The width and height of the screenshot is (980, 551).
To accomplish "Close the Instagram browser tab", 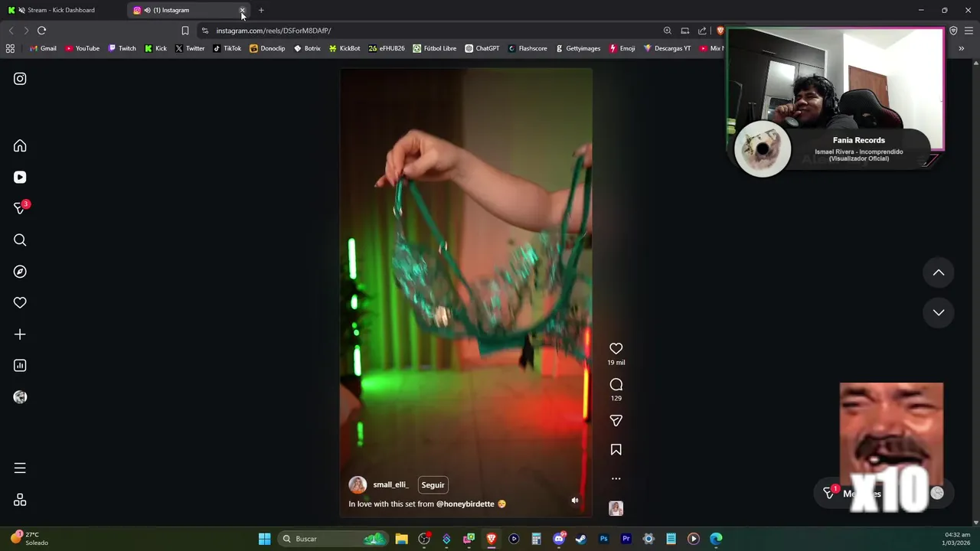I will (x=243, y=10).
